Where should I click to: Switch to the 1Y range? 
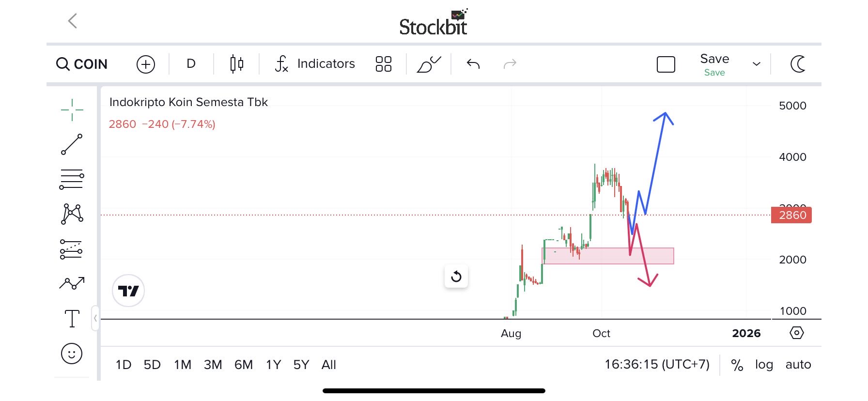click(x=273, y=365)
